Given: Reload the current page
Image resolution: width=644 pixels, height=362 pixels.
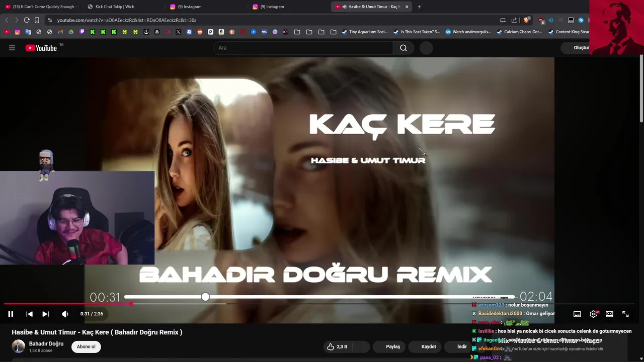Looking at the screenshot, I should [27, 20].
